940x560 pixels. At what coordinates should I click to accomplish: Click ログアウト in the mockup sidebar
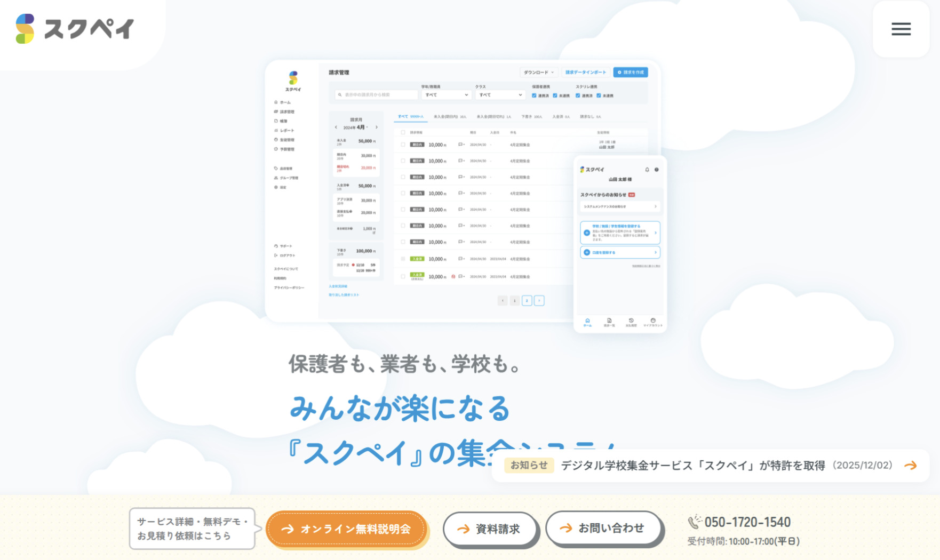pyautogui.click(x=285, y=255)
